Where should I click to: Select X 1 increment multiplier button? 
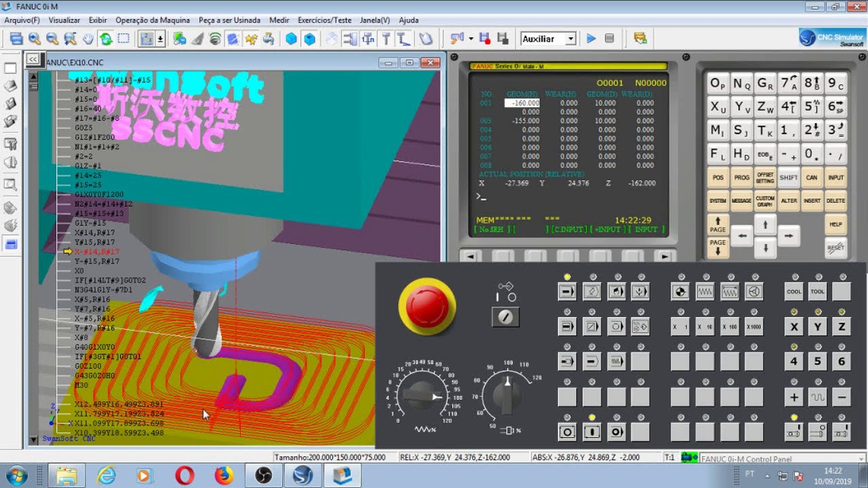(x=679, y=327)
